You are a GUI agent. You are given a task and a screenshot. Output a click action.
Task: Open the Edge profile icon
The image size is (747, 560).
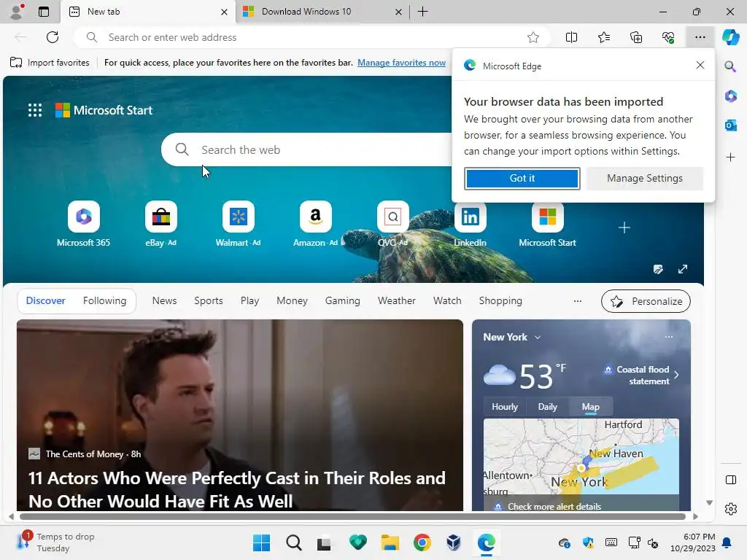[17, 12]
